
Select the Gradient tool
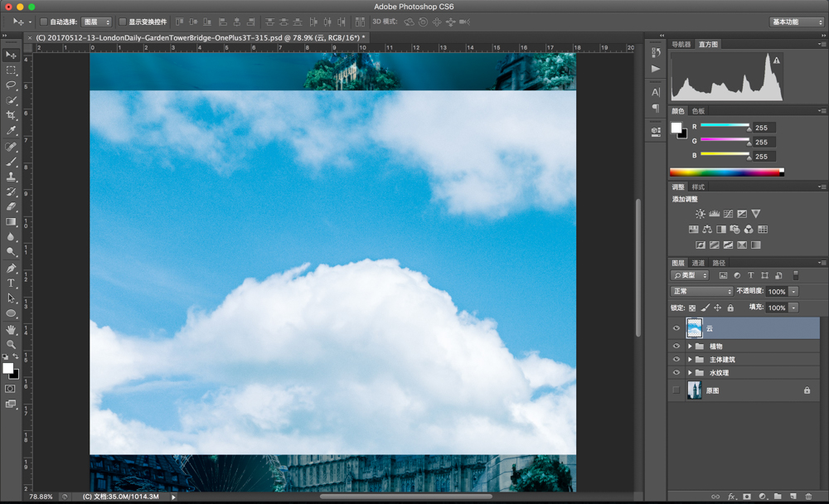(x=11, y=222)
